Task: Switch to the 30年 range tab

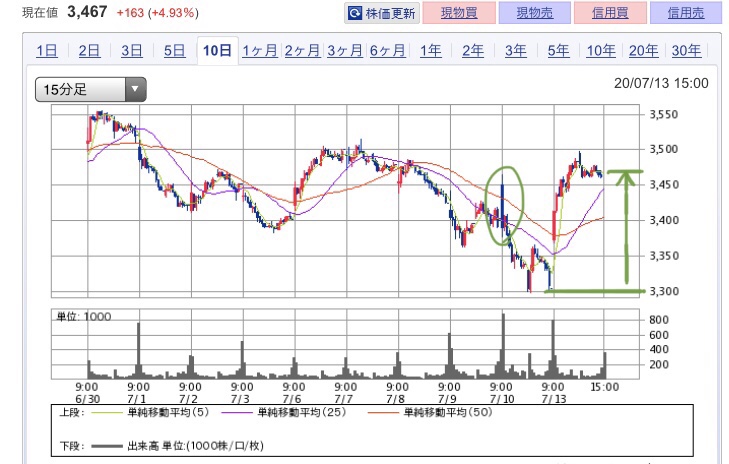Action: 686,51
